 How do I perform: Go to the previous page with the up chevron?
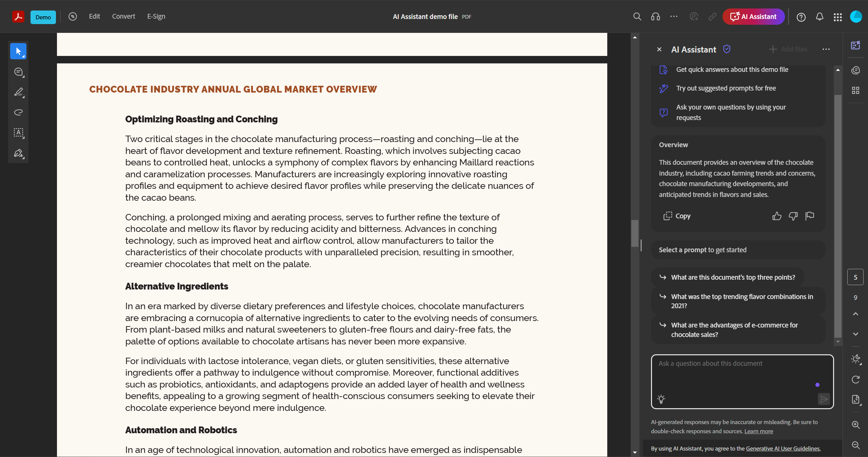855,314
